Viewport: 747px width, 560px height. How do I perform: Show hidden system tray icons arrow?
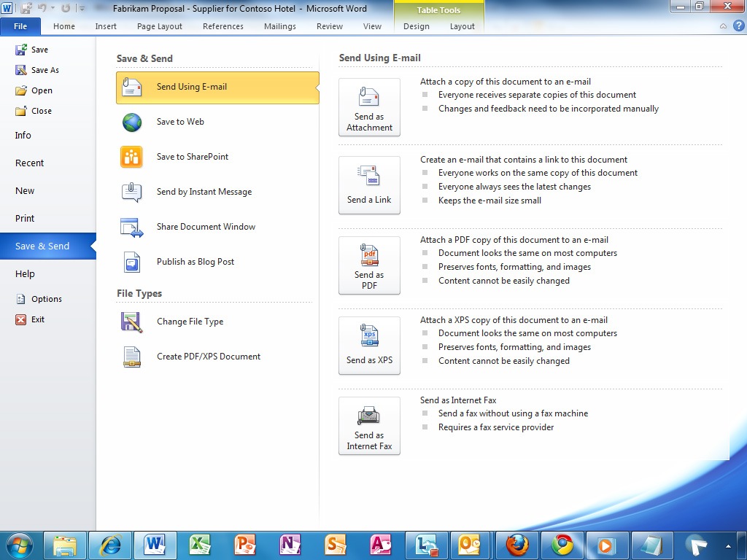(x=728, y=545)
